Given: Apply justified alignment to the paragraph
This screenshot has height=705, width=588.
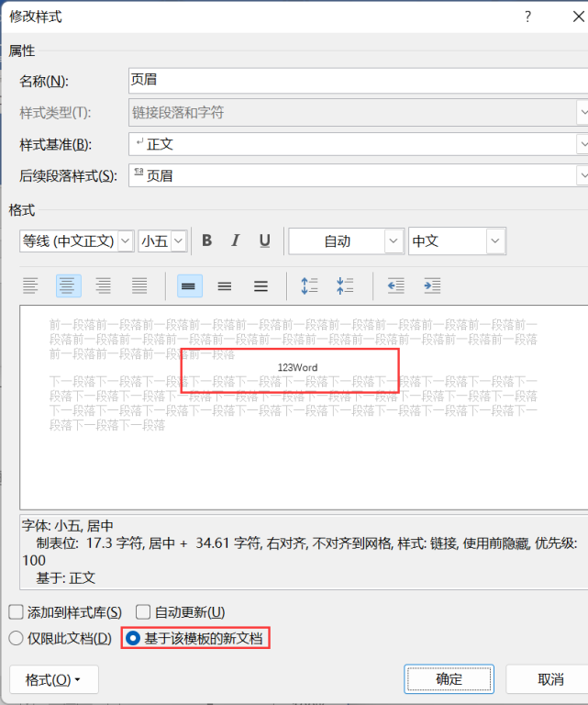Looking at the screenshot, I should tap(139, 286).
